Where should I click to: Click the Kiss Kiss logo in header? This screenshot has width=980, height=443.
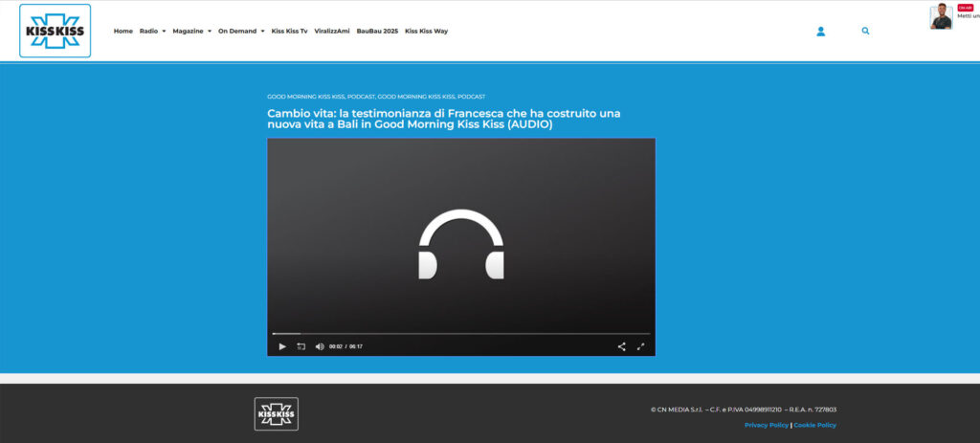56,31
